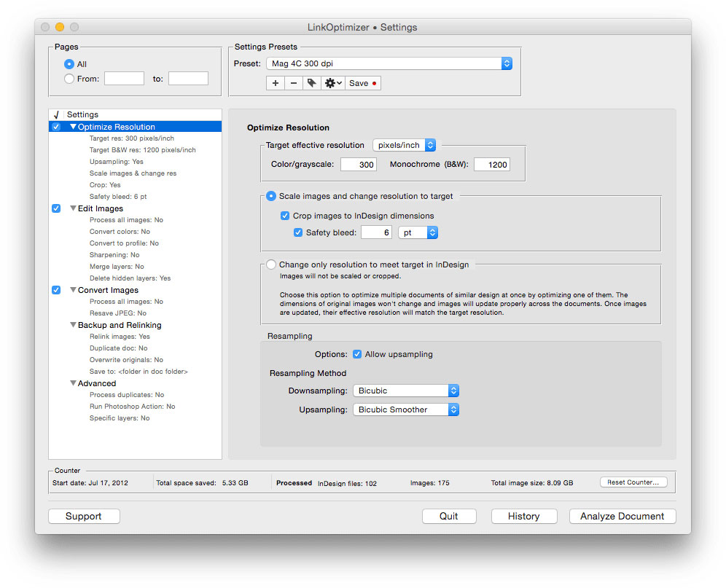Toggle the Allow upsampling checkbox
Viewport: 726px width, 588px height.
coord(357,354)
